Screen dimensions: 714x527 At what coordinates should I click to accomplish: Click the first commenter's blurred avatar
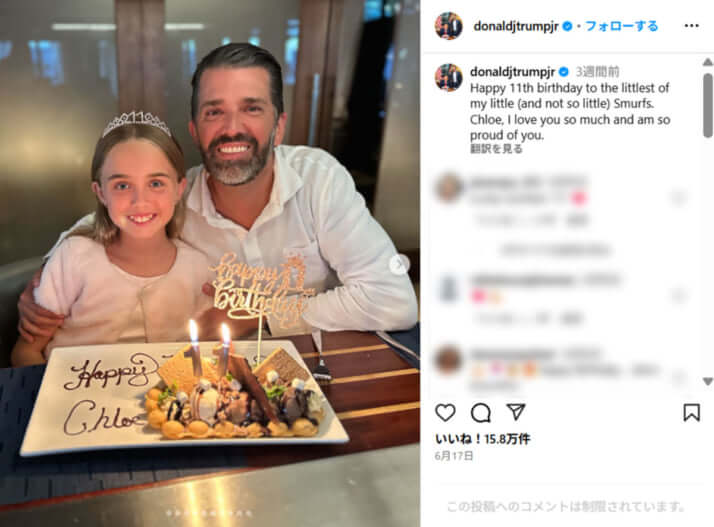449,187
